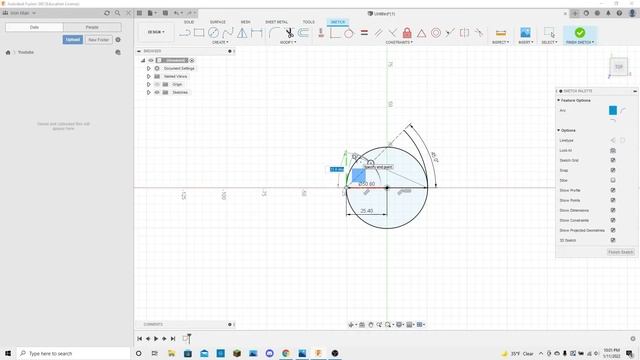
Task: Select the Trim scissors tool
Action: [289, 33]
